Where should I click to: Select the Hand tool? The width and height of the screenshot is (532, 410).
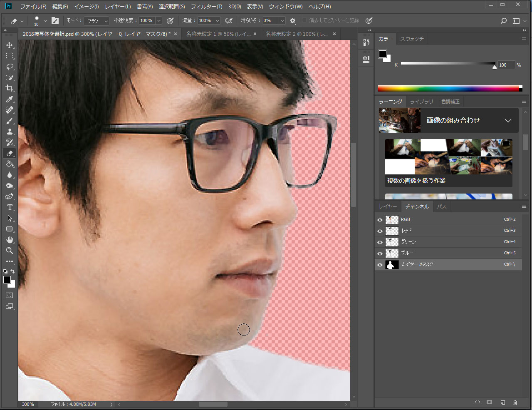(x=10, y=240)
